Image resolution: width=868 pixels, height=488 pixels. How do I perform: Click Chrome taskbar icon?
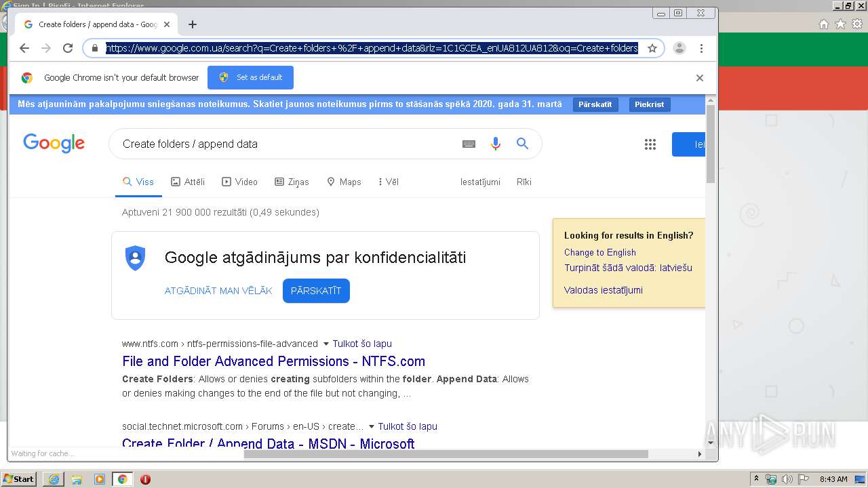coord(122,479)
